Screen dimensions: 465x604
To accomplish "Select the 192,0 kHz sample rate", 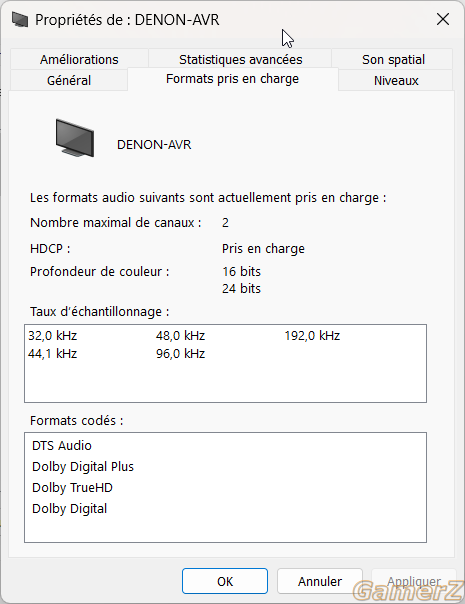I will click(312, 336).
